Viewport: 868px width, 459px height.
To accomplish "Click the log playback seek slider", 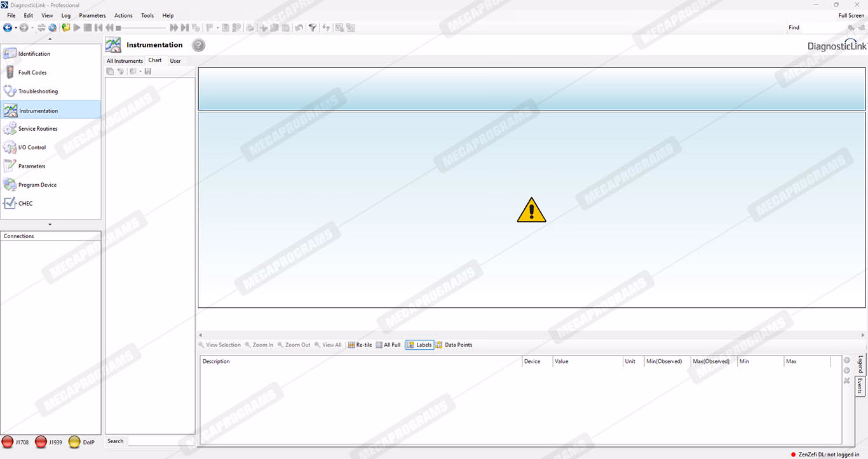I will pos(143,28).
